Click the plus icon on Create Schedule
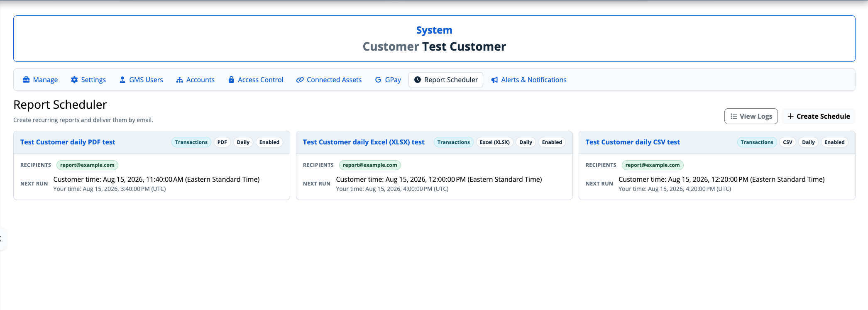This screenshot has height=310, width=868. pyautogui.click(x=791, y=116)
